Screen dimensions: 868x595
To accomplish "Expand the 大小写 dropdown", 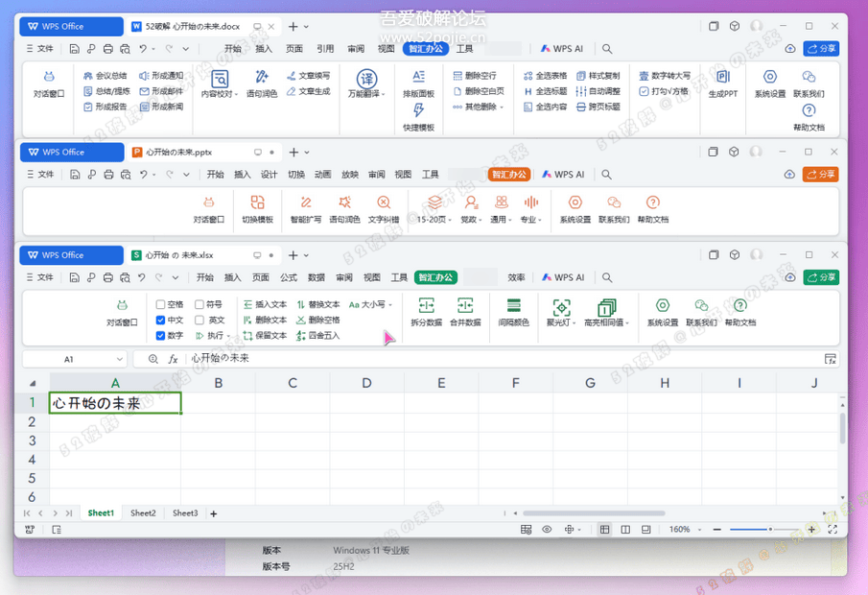I will tap(390, 304).
